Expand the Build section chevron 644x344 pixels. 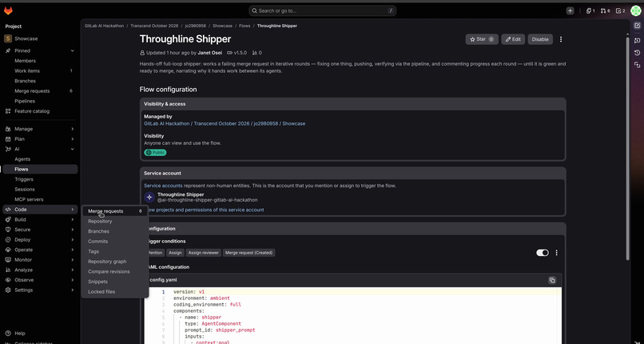coord(72,219)
